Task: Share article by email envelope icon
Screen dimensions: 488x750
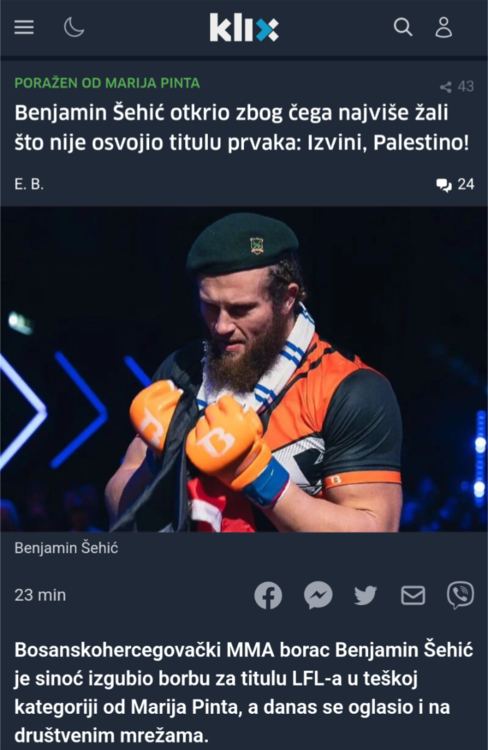Action: click(413, 596)
